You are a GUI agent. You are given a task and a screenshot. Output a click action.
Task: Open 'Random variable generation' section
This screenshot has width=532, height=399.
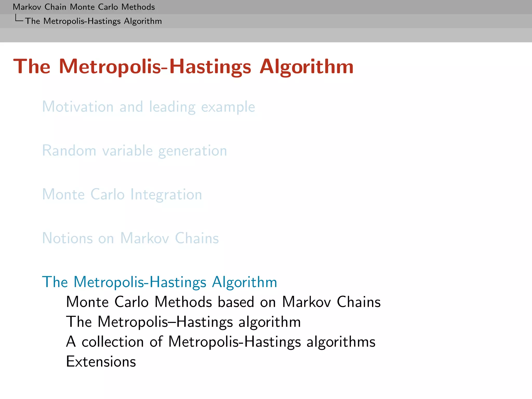(x=135, y=151)
